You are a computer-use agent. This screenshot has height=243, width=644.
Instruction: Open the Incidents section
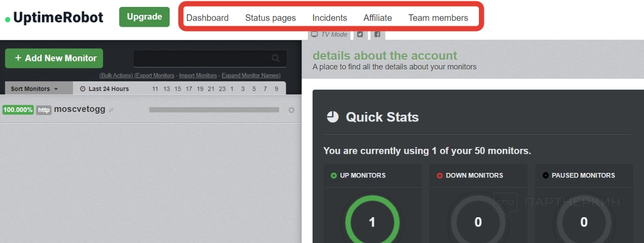[x=330, y=18]
